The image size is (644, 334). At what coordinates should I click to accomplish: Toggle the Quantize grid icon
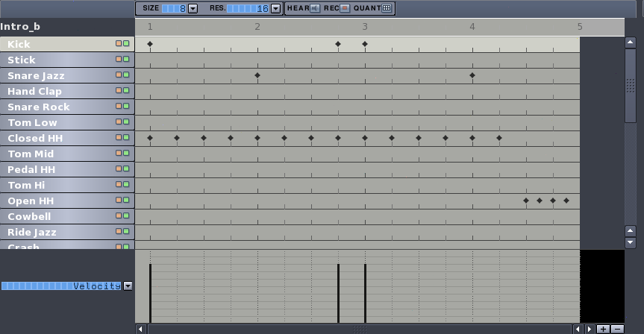click(x=386, y=8)
